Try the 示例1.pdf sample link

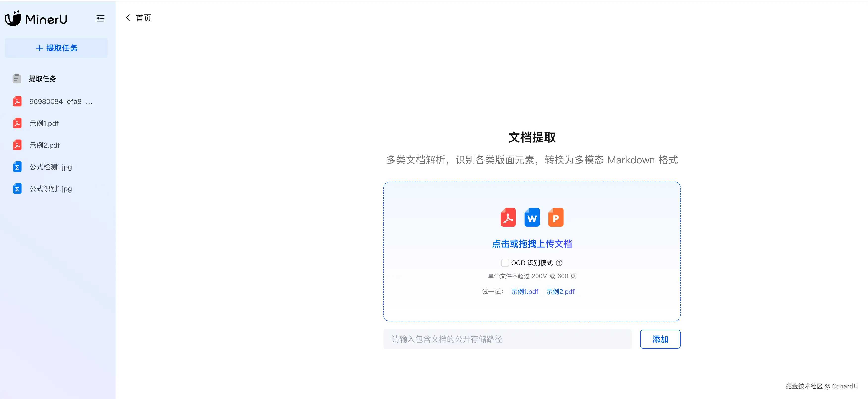(x=524, y=292)
